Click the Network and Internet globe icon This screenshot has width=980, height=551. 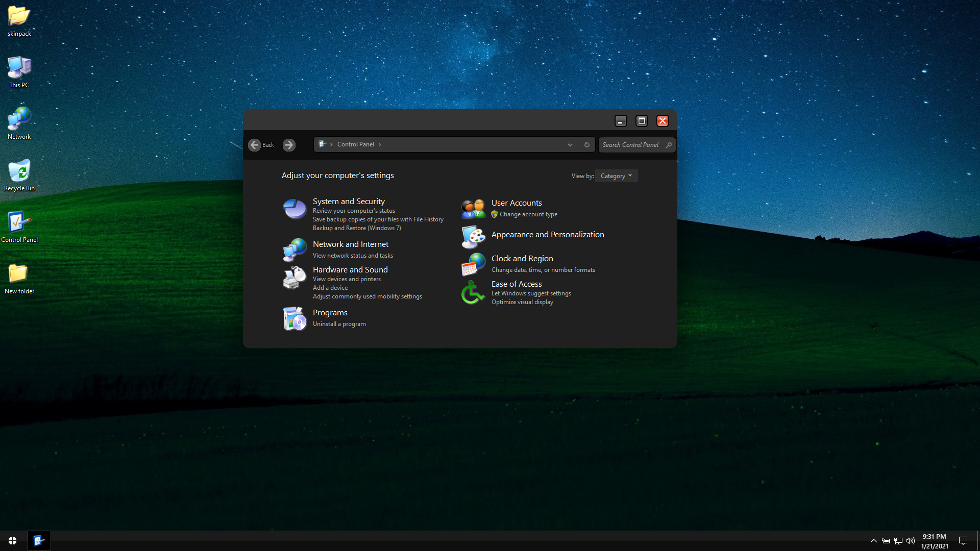pyautogui.click(x=295, y=249)
